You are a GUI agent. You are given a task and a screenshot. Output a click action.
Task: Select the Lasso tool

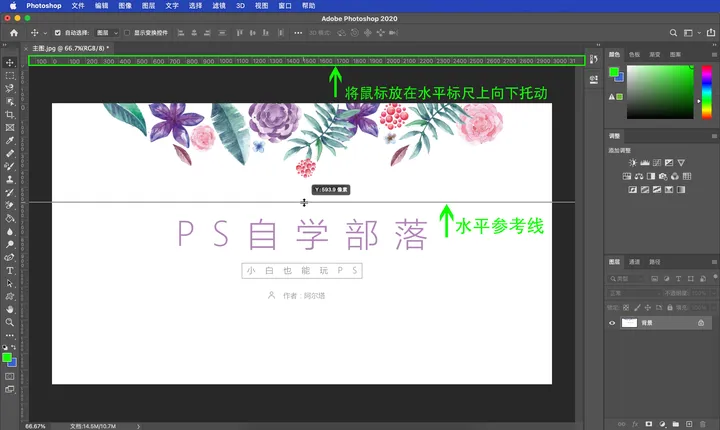click(x=10, y=88)
